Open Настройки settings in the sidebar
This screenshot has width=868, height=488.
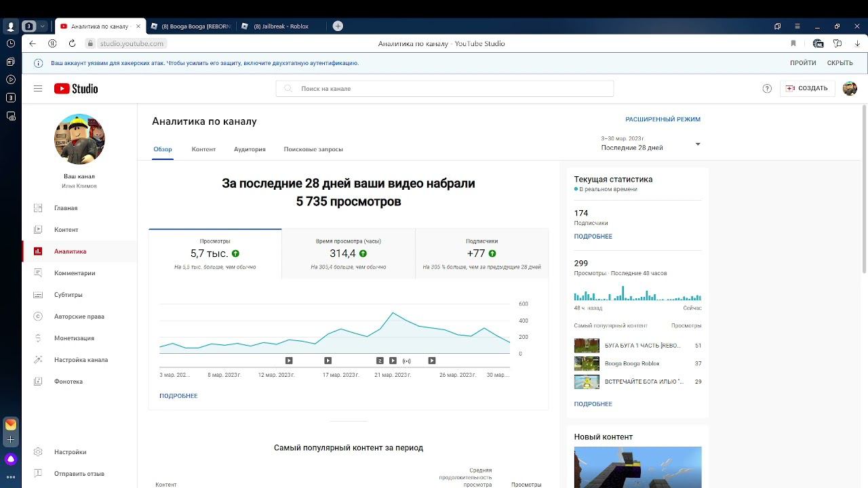point(70,452)
